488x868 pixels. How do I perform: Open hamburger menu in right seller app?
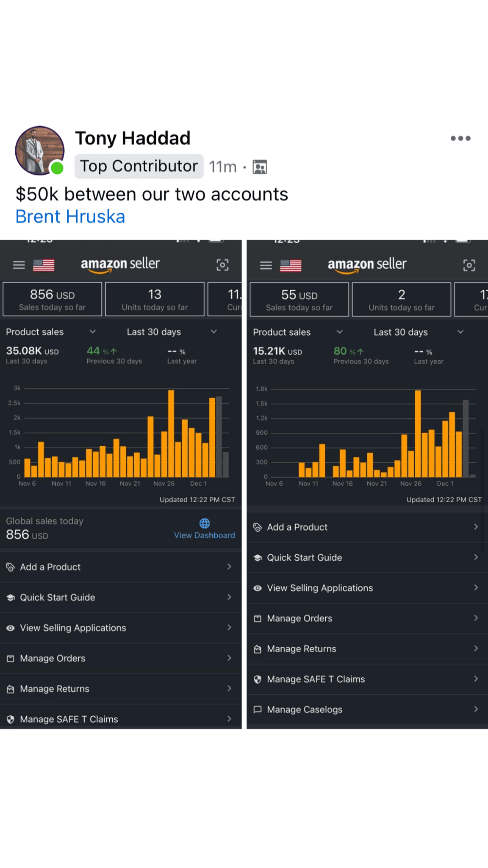266,265
